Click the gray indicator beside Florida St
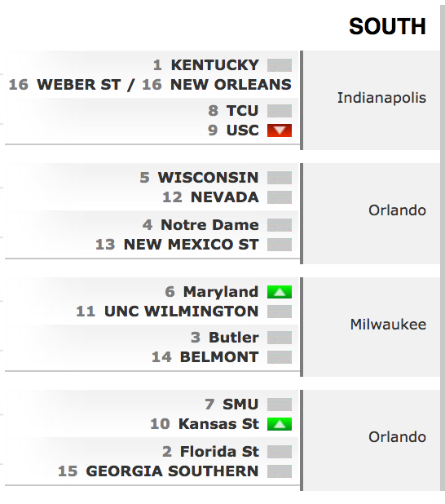 tap(280, 452)
